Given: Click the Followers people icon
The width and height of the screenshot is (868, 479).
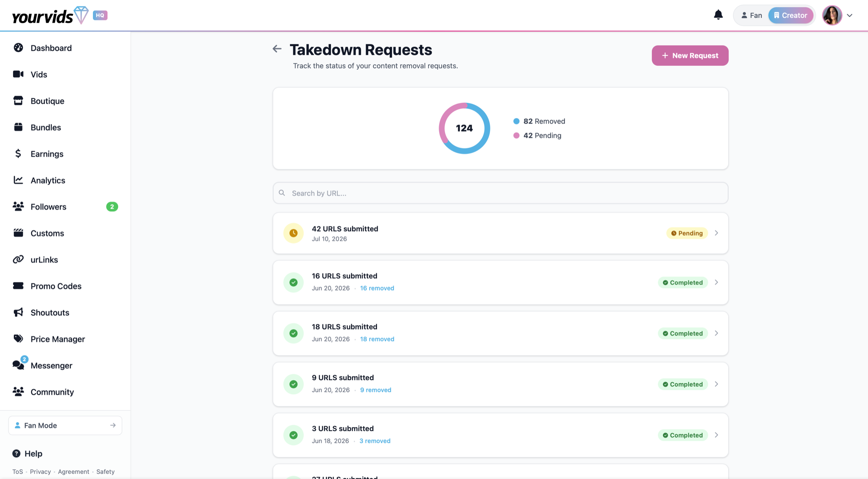Looking at the screenshot, I should (x=18, y=206).
